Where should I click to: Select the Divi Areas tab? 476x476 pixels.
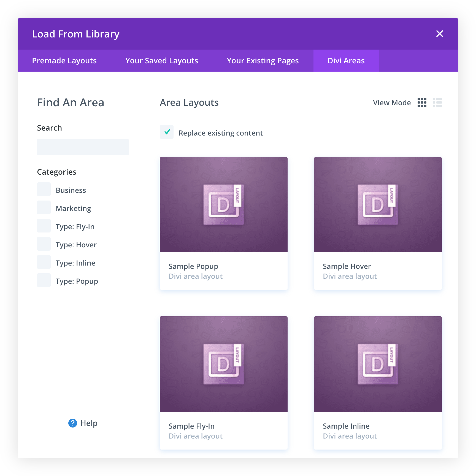(346, 61)
